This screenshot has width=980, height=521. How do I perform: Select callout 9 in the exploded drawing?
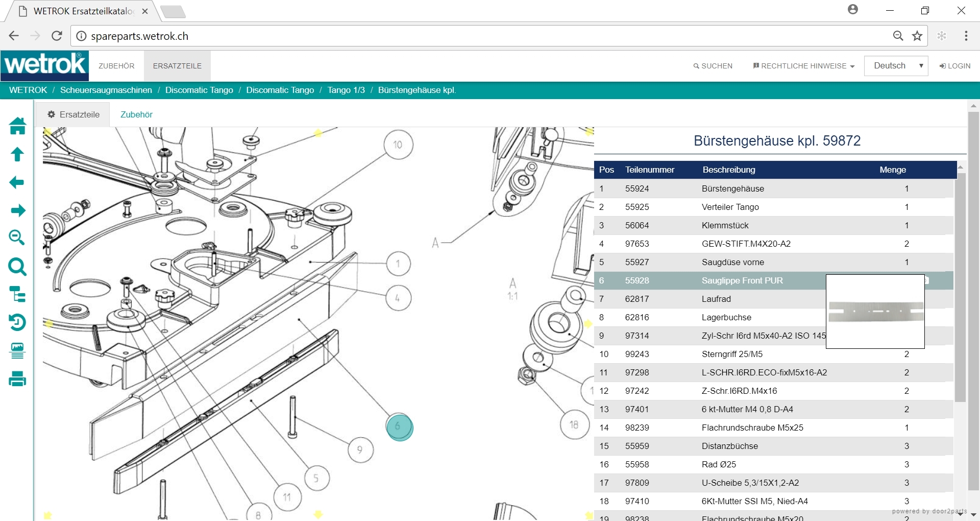click(x=360, y=450)
